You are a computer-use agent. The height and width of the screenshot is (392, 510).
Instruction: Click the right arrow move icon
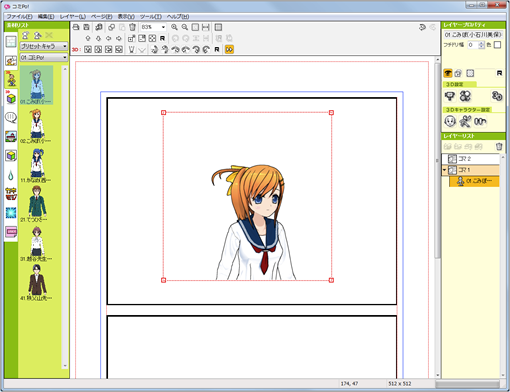(x=119, y=38)
